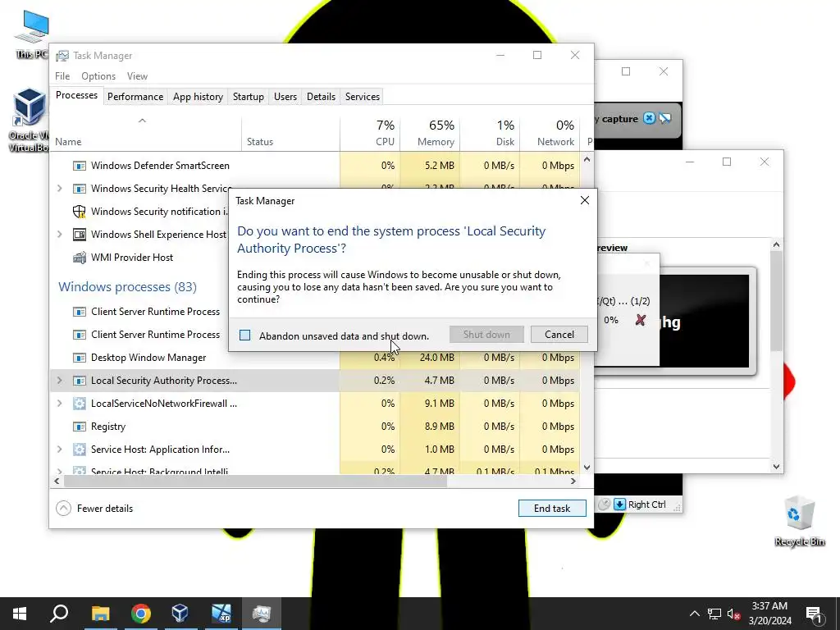Switch to the Users tab
Image resolution: width=840 pixels, height=630 pixels.
[x=285, y=97]
